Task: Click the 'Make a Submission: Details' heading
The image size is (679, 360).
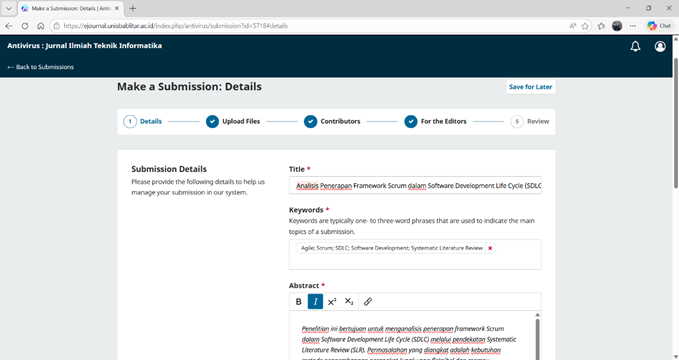Action: (189, 87)
